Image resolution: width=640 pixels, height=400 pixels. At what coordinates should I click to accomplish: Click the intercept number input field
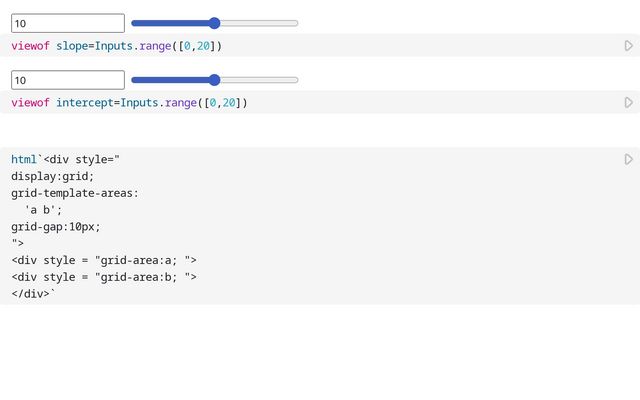tap(68, 80)
